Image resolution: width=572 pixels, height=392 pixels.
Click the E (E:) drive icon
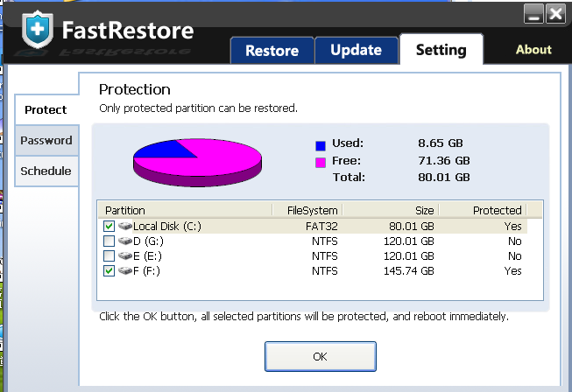click(124, 256)
